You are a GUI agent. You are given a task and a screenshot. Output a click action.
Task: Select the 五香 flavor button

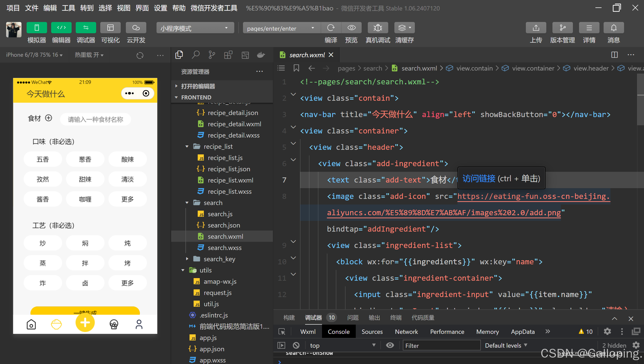42,159
